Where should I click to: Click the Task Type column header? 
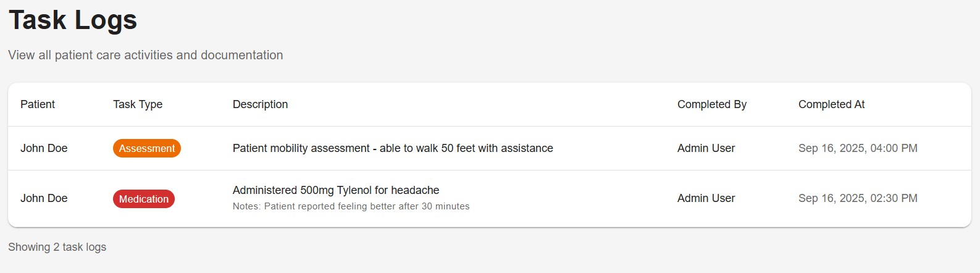click(137, 104)
